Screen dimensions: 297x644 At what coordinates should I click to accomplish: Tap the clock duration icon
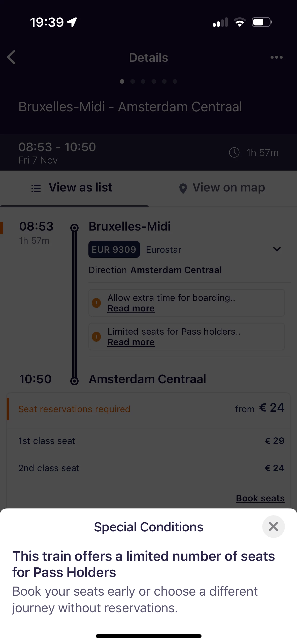[x=234, y=152]
